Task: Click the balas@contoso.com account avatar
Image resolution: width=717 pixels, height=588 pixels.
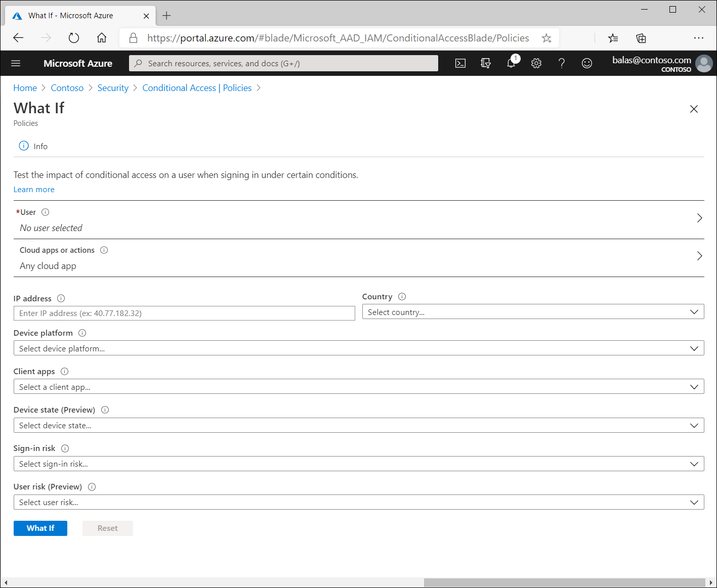Action: click(704, 63)
